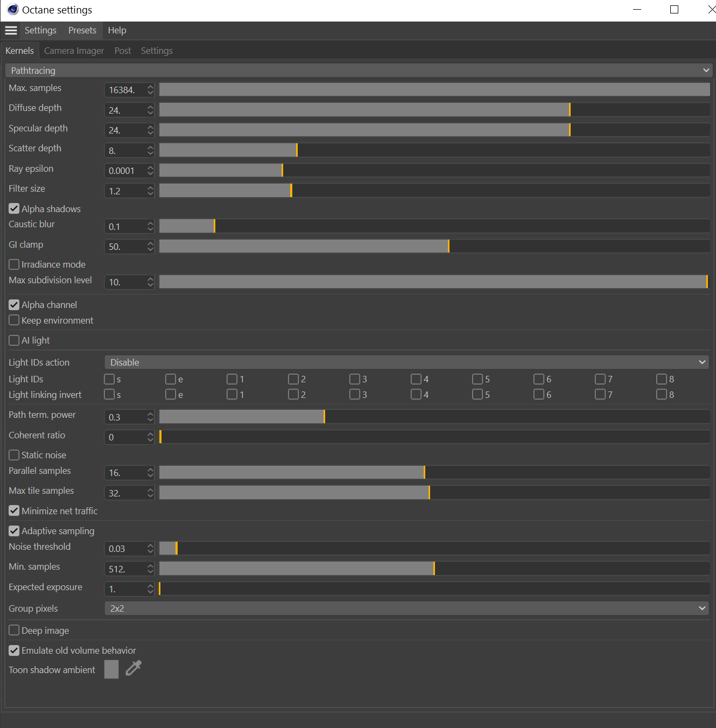The image size is (716, 728).
Task: Toggle the Alpha channel checkbox
Action: [x=14, y=305]
